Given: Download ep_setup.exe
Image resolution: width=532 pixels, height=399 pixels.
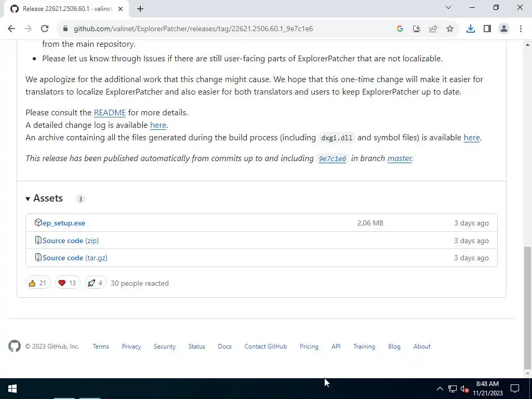Looking at the screenshot, I should click(64, 223).
